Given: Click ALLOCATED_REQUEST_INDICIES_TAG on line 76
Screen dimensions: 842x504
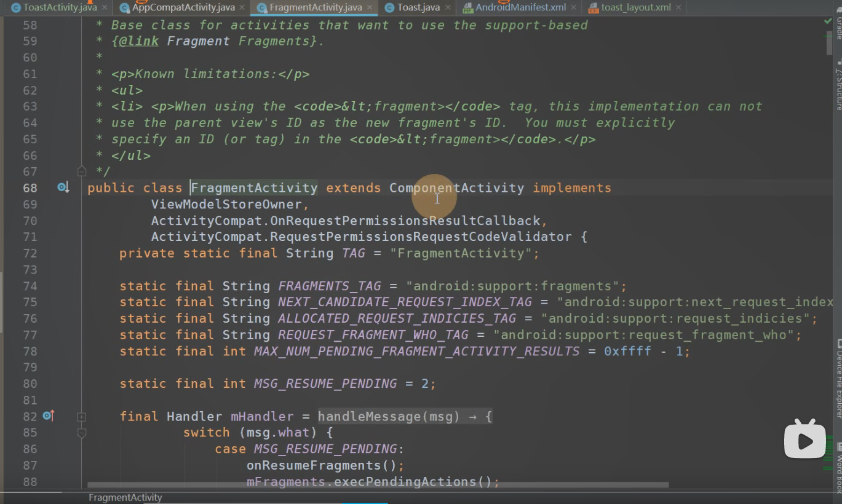Looking at the screenshot, I should click(397, 318).
